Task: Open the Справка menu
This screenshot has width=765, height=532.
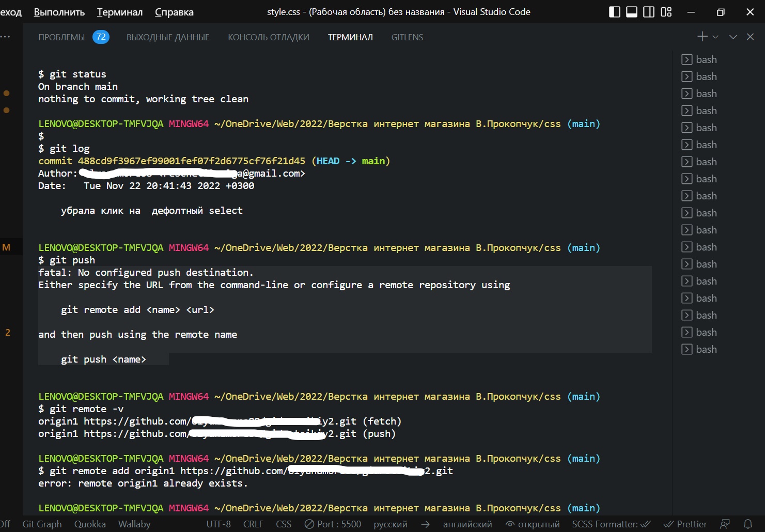Action: tap(174, 12)
